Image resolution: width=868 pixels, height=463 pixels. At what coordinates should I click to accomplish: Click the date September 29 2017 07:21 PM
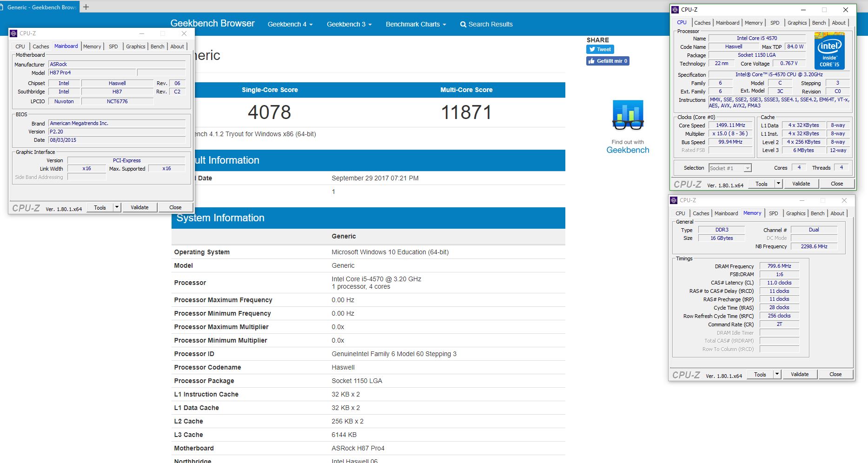375,178
